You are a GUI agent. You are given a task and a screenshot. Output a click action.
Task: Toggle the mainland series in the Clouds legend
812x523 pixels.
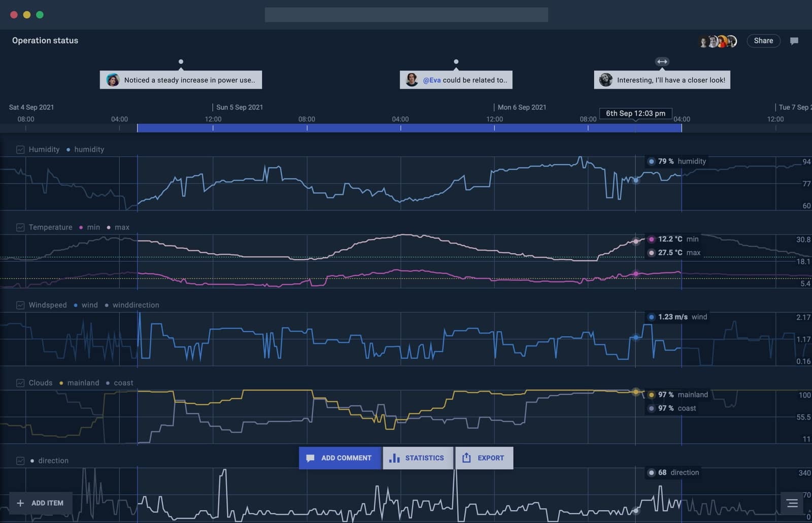tap(80, 382)
